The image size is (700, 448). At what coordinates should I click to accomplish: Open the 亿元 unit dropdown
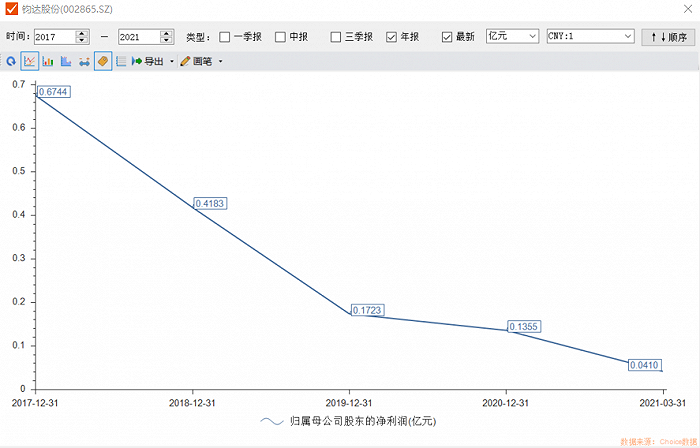[512, 36]
